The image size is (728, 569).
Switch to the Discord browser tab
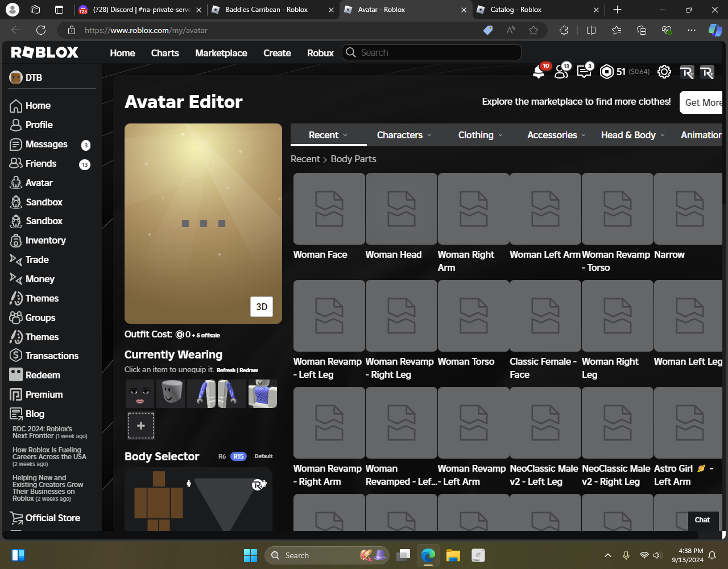140,10
